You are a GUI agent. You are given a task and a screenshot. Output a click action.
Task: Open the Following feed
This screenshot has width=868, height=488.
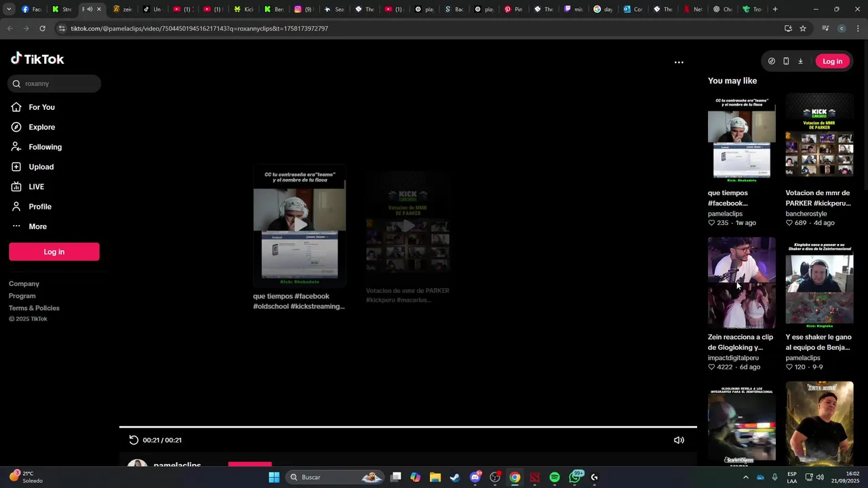pos(45,147)
